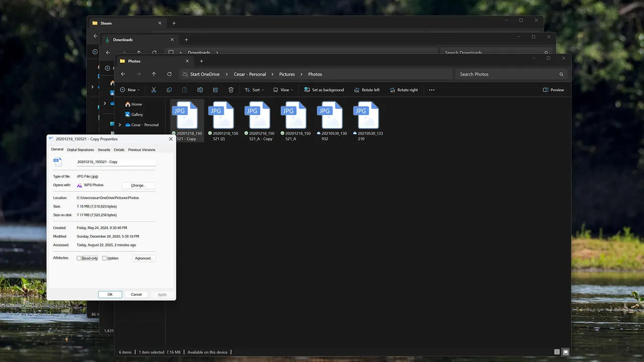Click the Delete icon in the toolbar
Screen dimensions: 644x362
(231, 89)
